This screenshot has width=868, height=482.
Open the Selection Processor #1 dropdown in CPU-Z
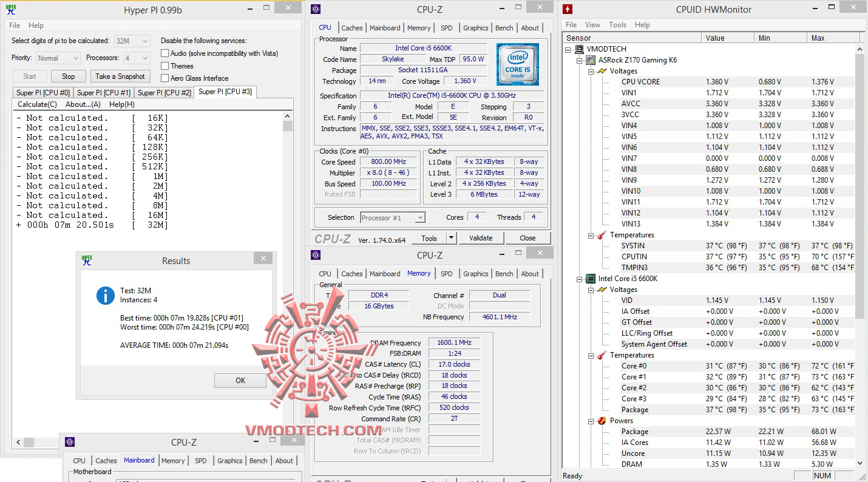pyautogui.click(x=393, y=217)
